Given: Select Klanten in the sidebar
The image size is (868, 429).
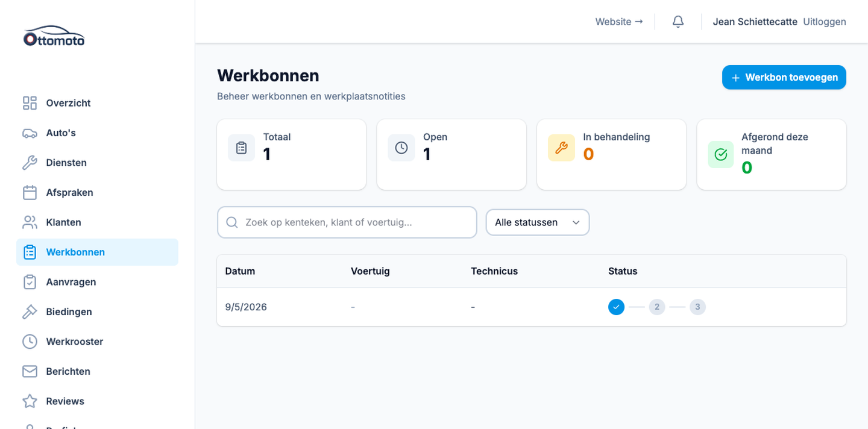Looking at the screenshot, I should [97, 222].
